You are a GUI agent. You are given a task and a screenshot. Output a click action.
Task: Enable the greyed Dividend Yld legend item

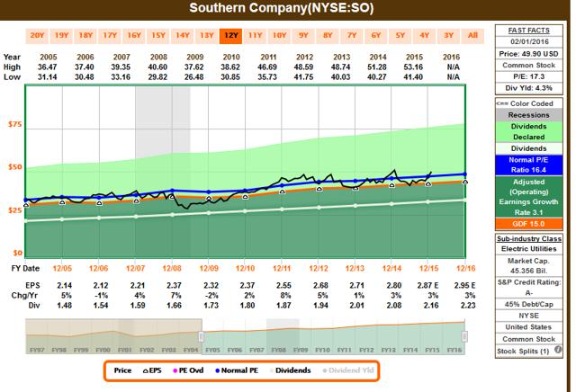pyautogui.click(x=348, y=370)
